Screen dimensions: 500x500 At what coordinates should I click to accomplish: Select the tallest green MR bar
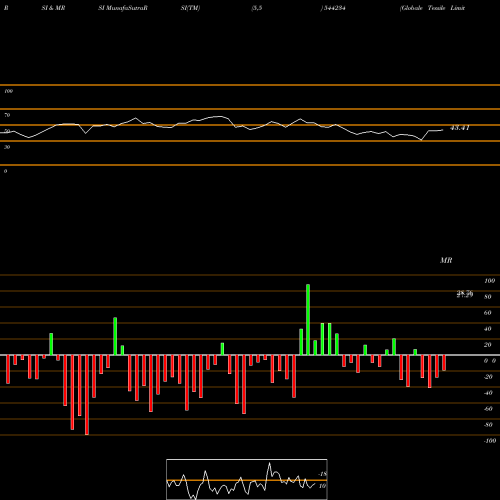pyautogui.click(x=308, y=320)
